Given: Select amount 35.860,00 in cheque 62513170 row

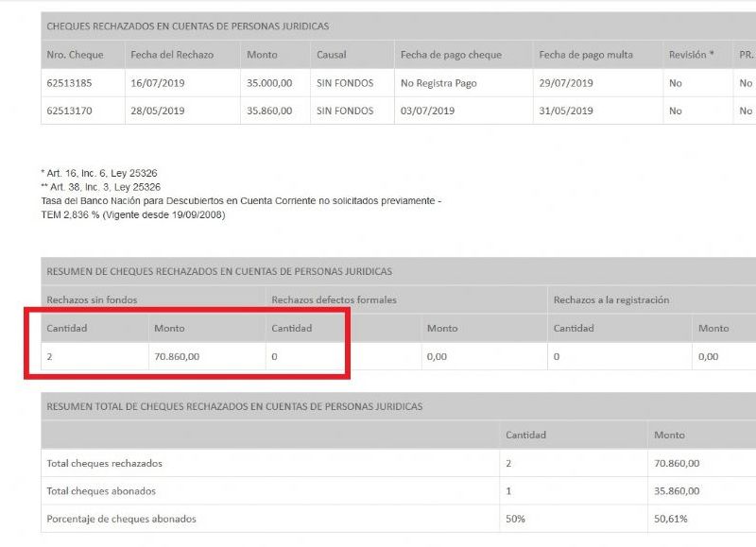Looking at the screenshot, I should [269, 111].
